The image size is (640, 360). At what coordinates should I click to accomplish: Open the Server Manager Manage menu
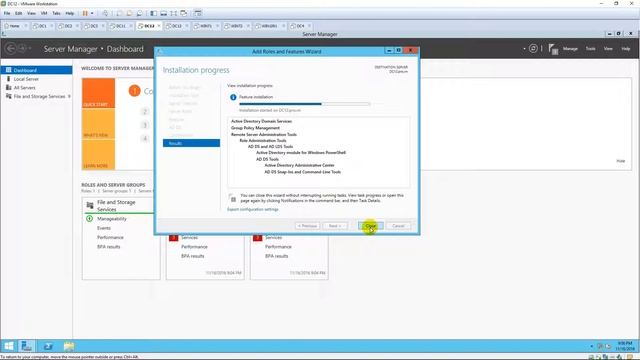570,49
